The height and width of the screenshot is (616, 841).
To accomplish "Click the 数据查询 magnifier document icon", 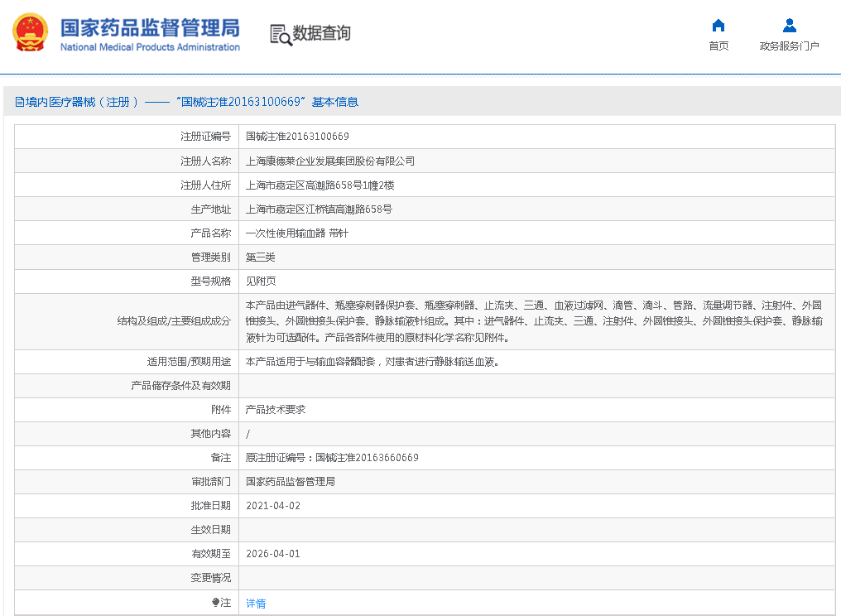I will click(x=281, y=34).
